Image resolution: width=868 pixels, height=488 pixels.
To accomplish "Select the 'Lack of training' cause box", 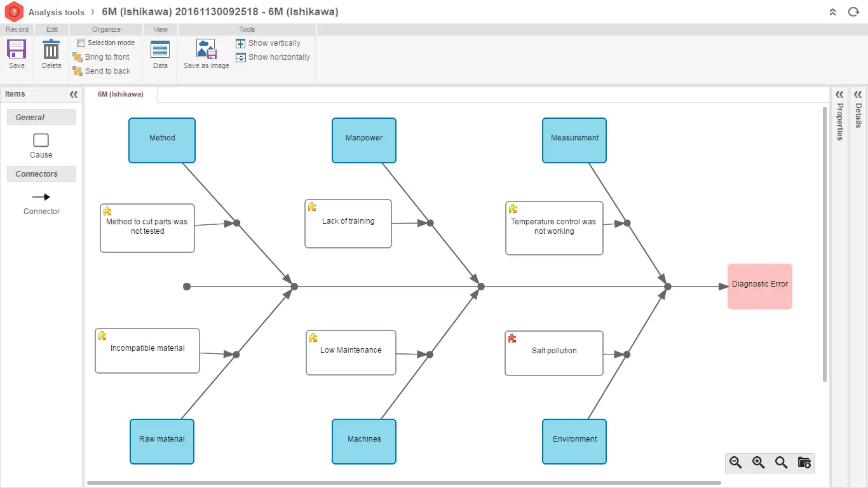I will point(348,224).
